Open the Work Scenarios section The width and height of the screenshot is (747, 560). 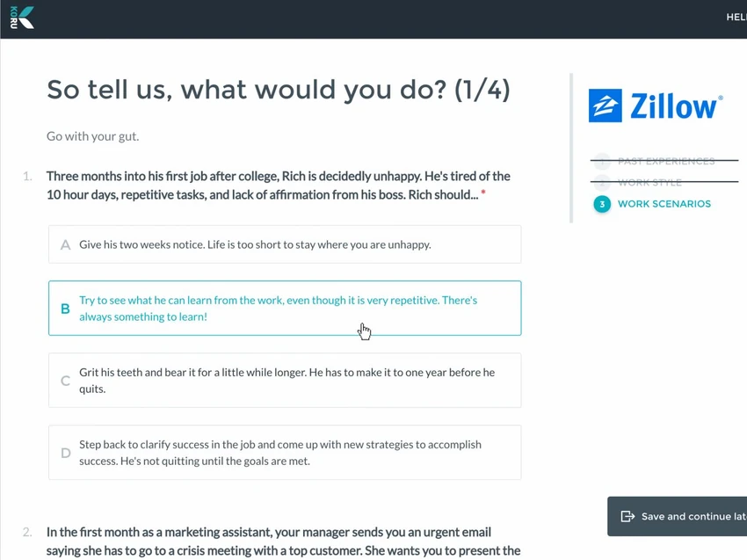(664, 204)
